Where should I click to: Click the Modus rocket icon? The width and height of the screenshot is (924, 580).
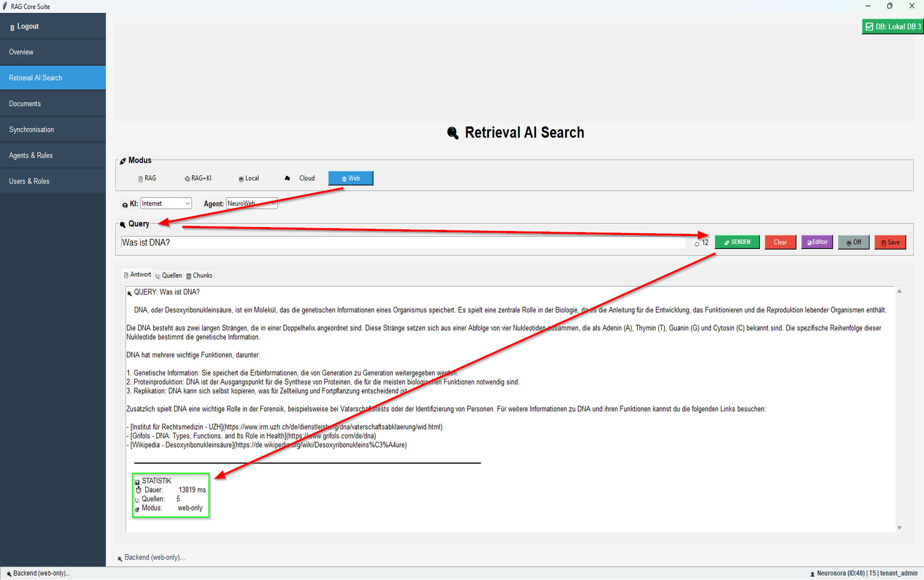coord(123,161)
